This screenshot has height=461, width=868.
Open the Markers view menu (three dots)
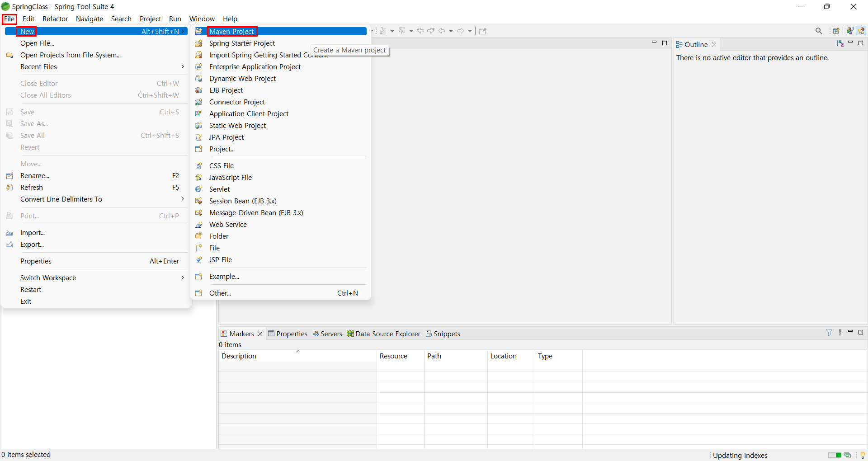click(840, 332)
